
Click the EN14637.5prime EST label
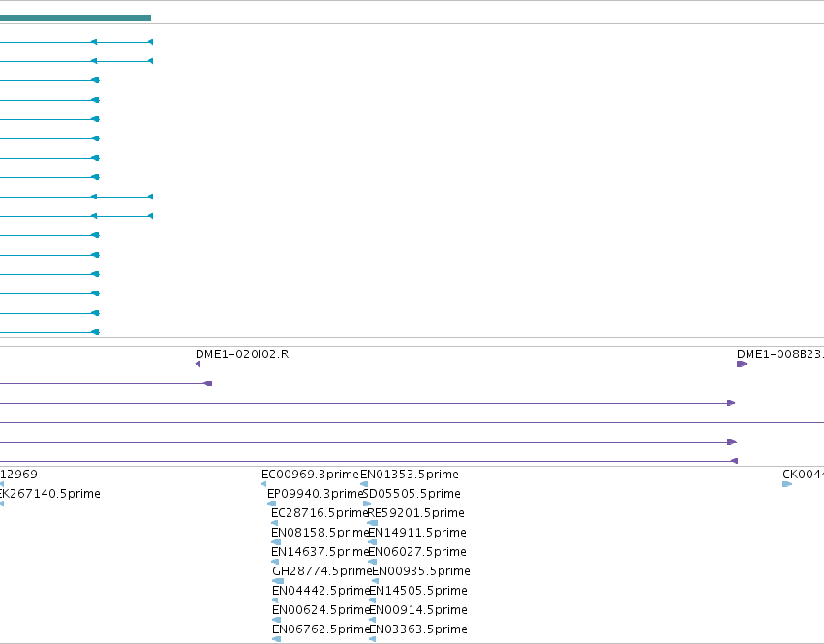pyautogui.click(x=320, y=552)
